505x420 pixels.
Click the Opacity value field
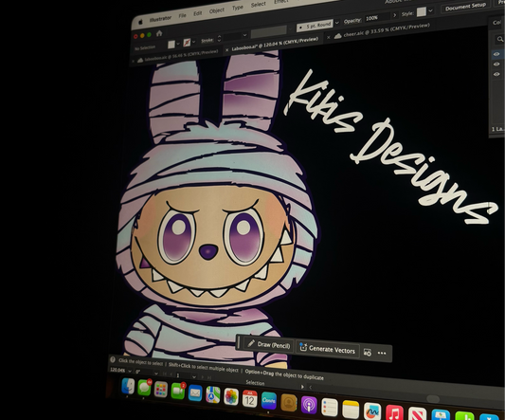point(377,17)
